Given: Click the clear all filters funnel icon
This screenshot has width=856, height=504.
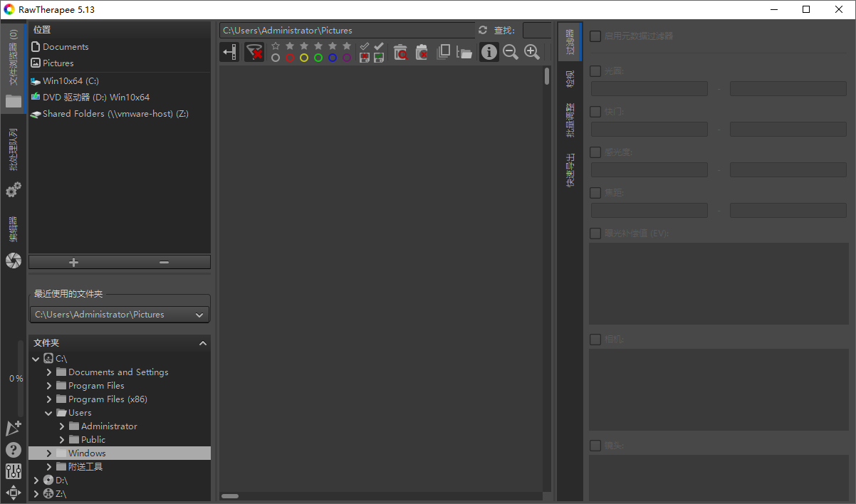Looking at the screenshot, I should [x=254, y=51].
